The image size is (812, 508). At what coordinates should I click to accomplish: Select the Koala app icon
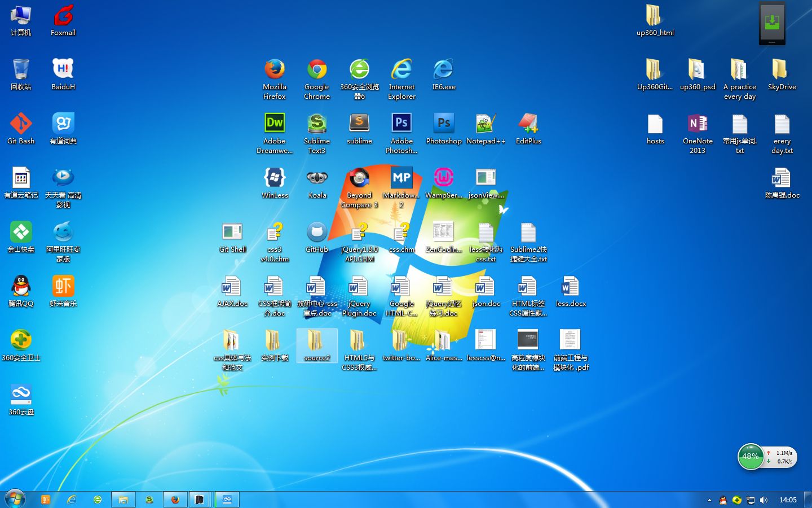coord(317,183)
